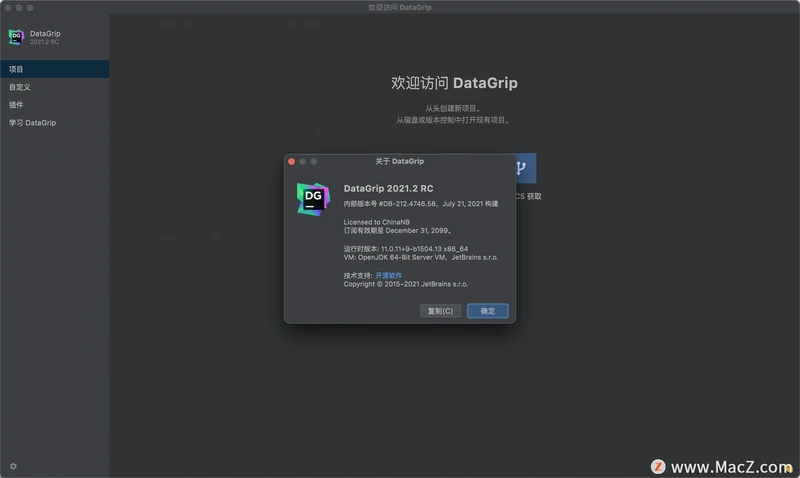
Task: Open the 自定义 sidebar section
Action: (x=54, y=87)
